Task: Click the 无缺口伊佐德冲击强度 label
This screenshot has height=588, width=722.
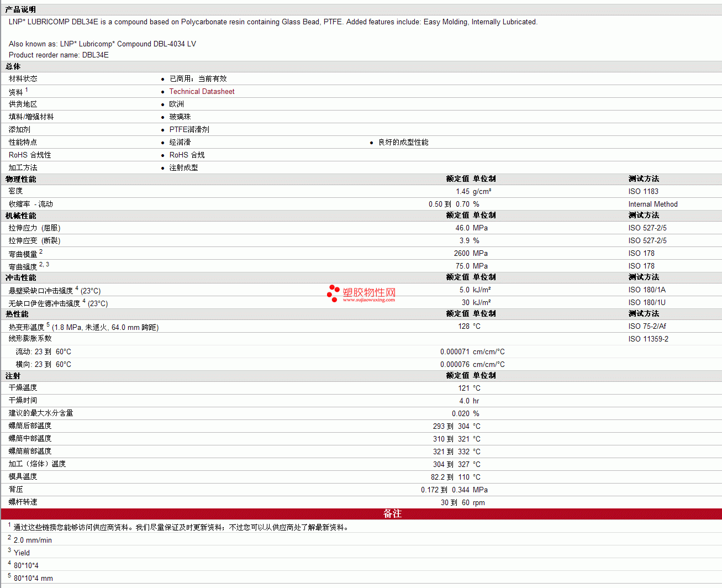Action: [44, 303]
